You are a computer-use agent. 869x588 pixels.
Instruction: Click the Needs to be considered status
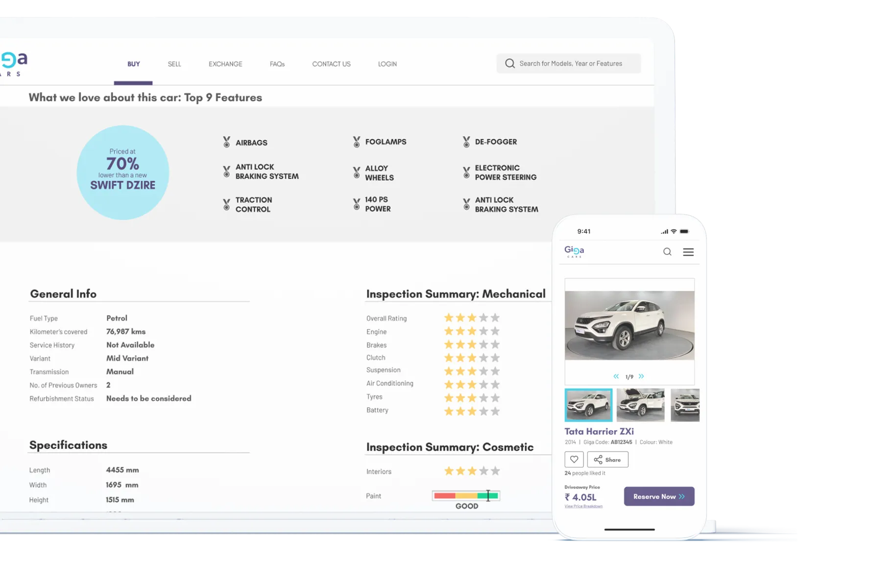tap(149, 398)
